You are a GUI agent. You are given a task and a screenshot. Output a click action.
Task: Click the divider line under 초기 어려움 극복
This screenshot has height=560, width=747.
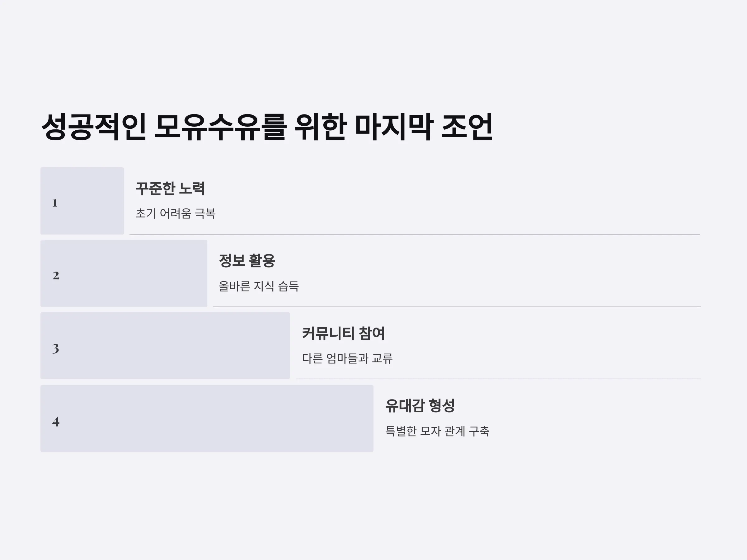tap(415, 234)
